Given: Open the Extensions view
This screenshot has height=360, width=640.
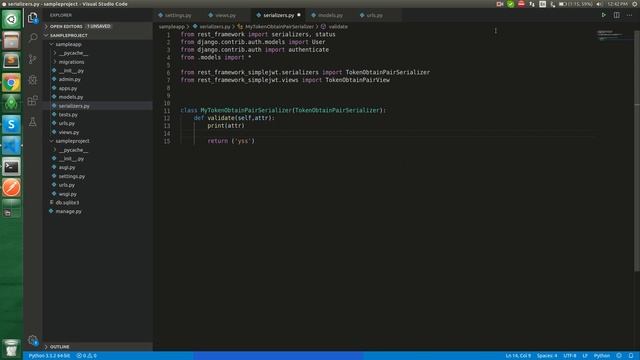Looking at the screenshot, I should [x=33, y=100].
